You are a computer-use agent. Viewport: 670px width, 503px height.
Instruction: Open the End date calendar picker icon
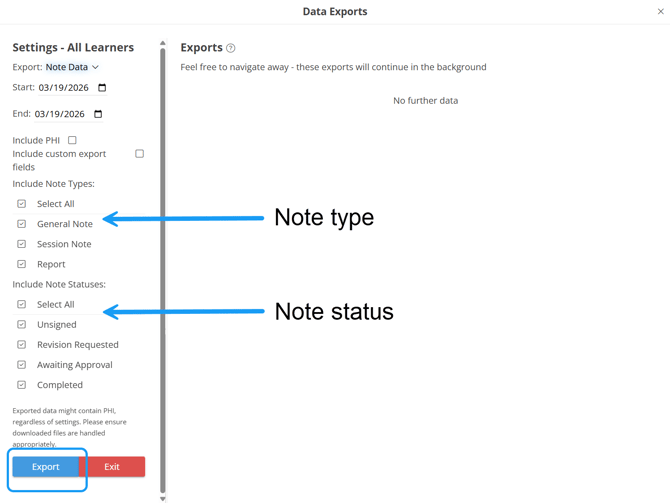[98, 114]
